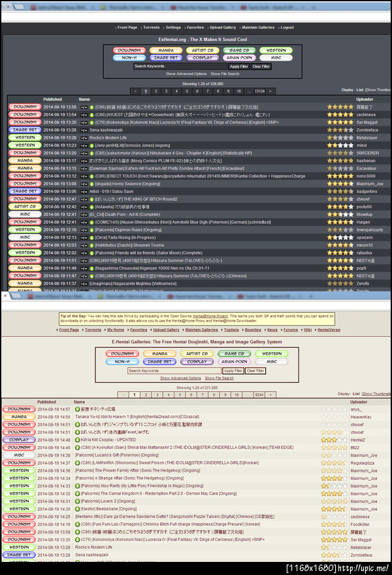
Task: Click Uploader column header in light window
Action: click(359, 402)
